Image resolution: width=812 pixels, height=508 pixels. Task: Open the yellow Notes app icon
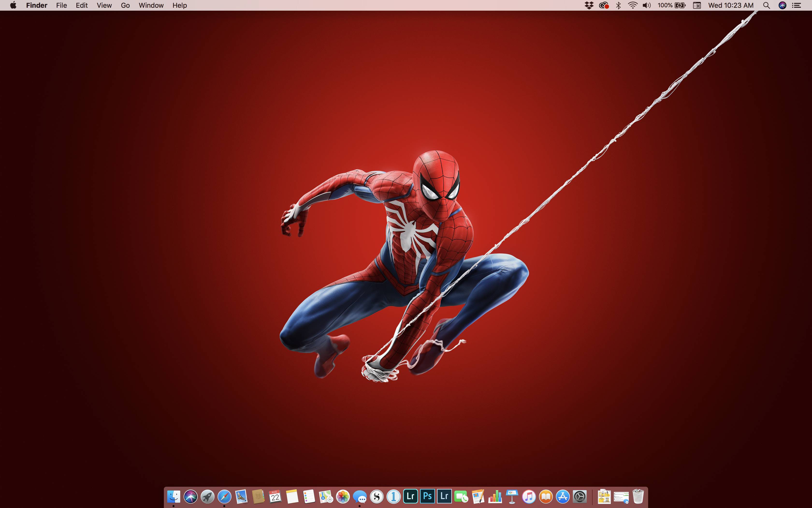point(292,496)
